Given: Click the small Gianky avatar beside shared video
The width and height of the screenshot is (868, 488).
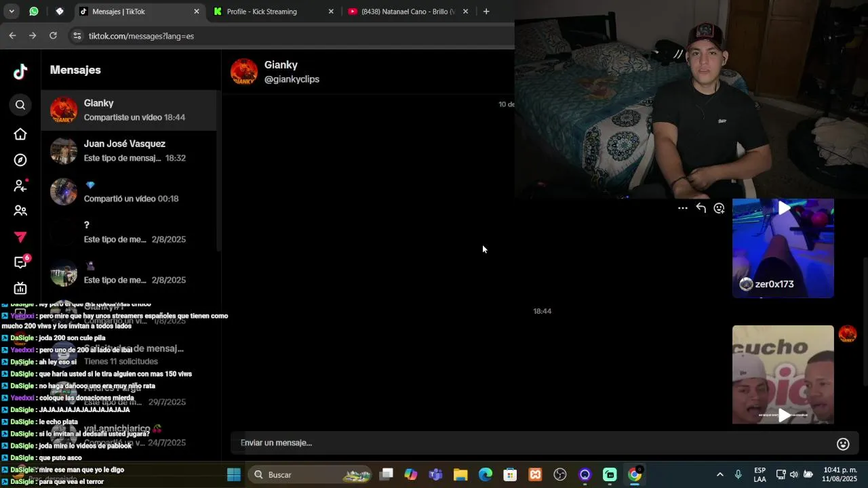Looking at the screenshot, I should (x=848, y=333).
